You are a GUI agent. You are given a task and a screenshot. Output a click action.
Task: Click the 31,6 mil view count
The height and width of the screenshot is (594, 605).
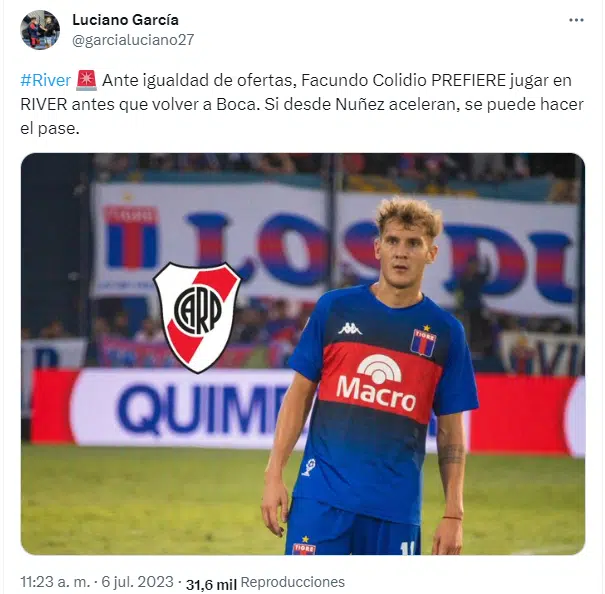click(x=211, y=584)
